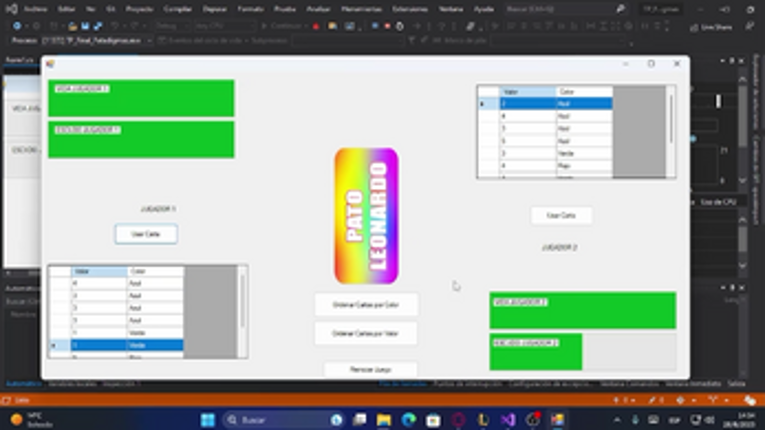Open Microsoft Edge from the taskbar
765x430 pixels.
pyautogui.click(x=408, y=420)
